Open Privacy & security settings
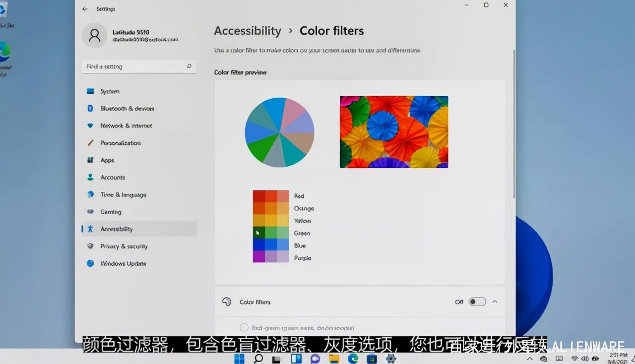Image resolution: width=635 pixels, height=364 pixels. (x=139, y=246)
